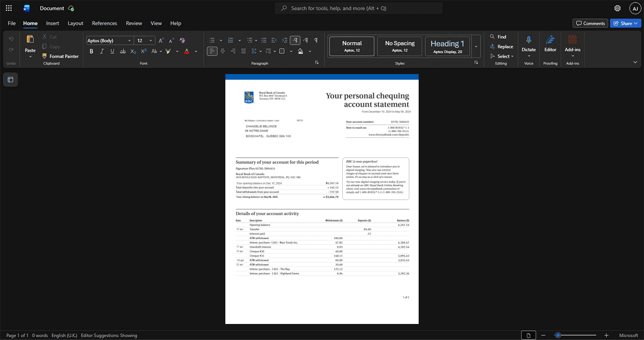Expand the Paste options arrow
Viewport: 644px width, 340px height.
click(30, 57)
